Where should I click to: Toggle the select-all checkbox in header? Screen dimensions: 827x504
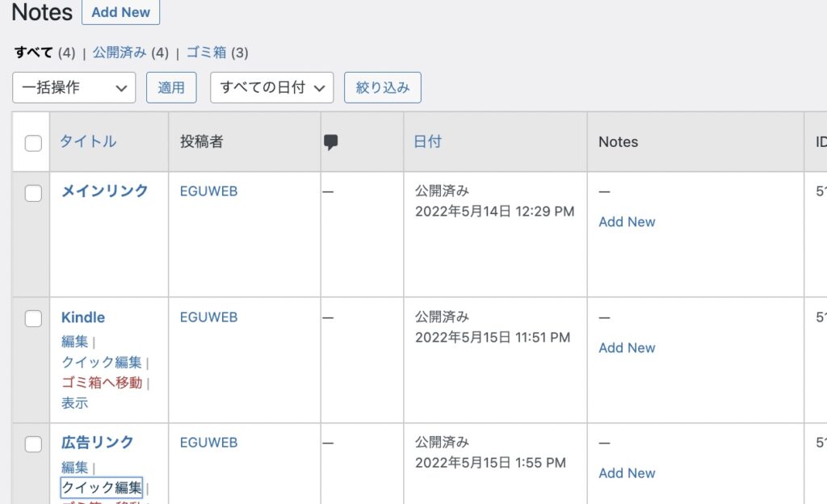[x=33, y=143]
